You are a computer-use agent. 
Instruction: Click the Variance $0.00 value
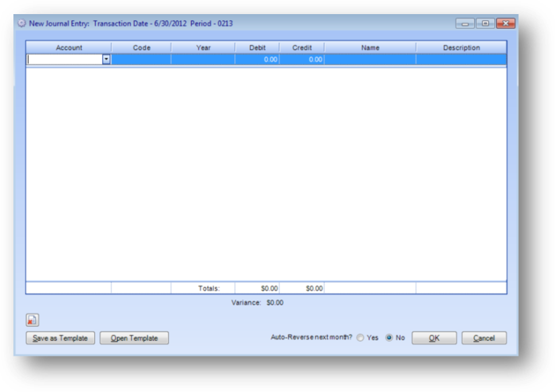pyautogui.click(x=275, y=303)
